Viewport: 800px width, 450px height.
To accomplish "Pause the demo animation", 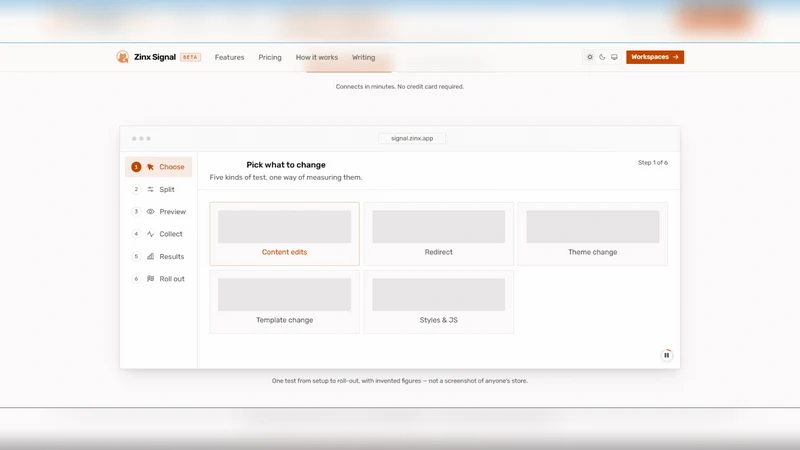I will tap(666, 355).
